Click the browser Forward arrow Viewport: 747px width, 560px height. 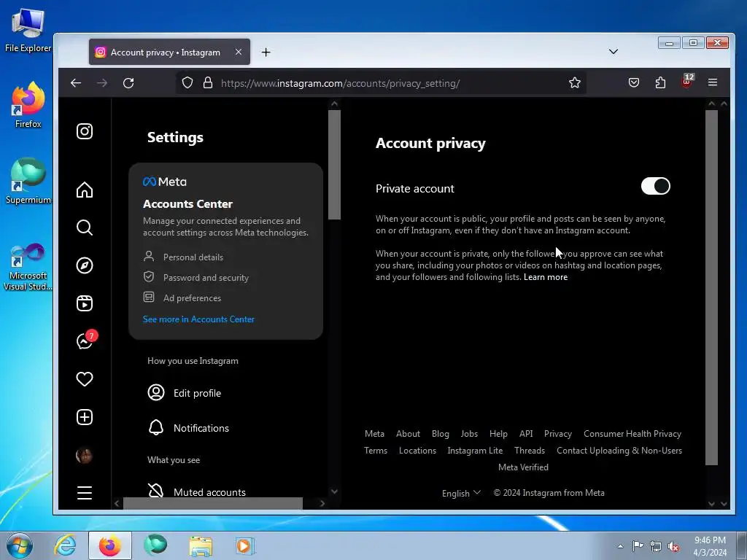pyautogui.click(x=102, y=83)
